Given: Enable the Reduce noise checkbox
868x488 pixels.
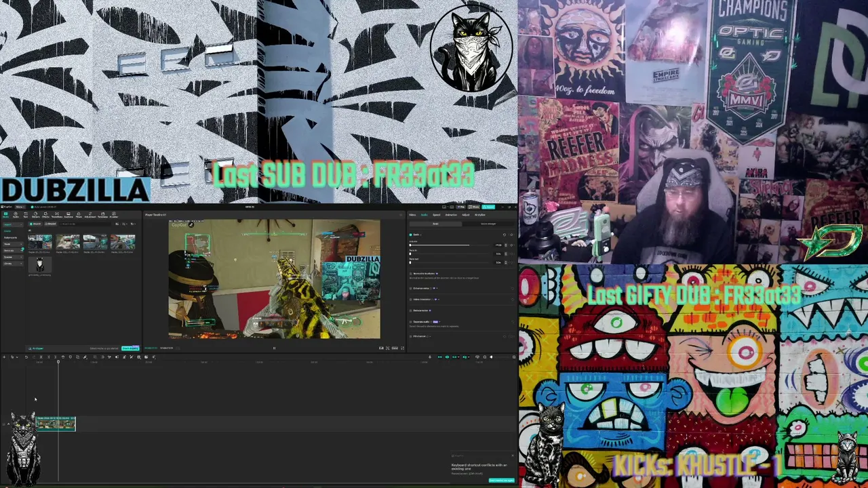Looking at the screenshot, I should click(410, 310).
